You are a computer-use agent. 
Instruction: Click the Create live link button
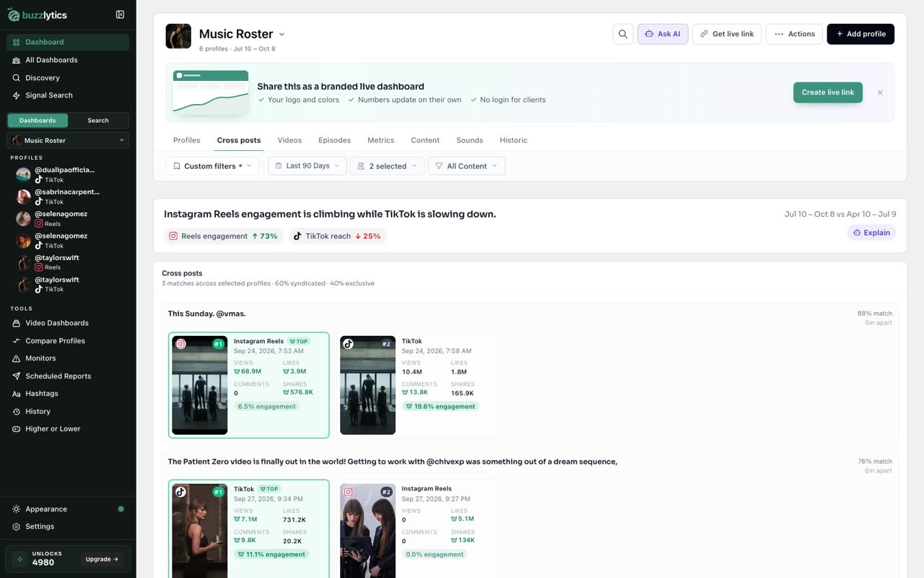tap(828, 92)
